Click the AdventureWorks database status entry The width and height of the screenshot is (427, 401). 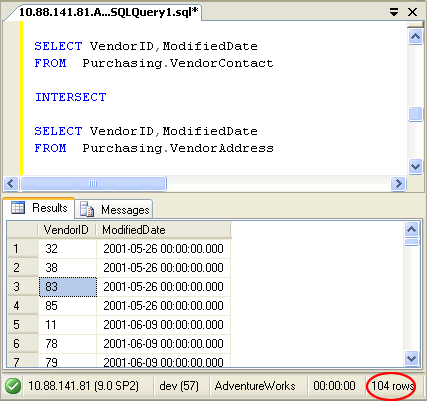[255, 386]
